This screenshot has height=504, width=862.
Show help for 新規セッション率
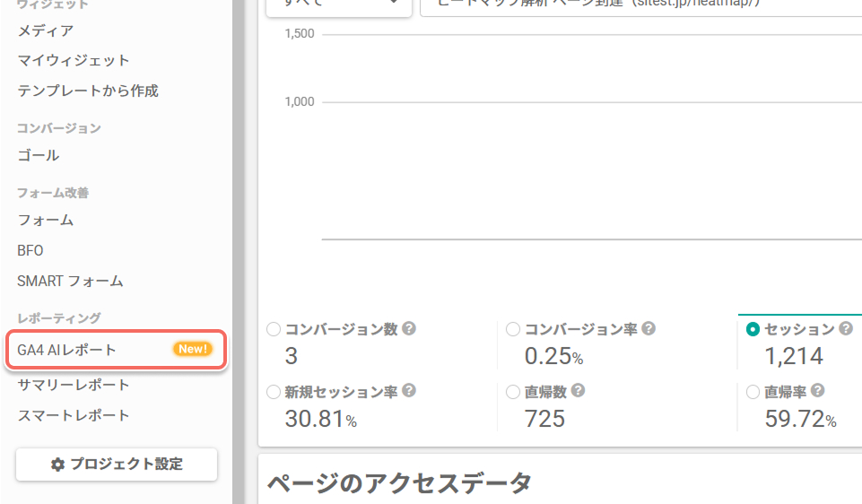click(408, 391)
